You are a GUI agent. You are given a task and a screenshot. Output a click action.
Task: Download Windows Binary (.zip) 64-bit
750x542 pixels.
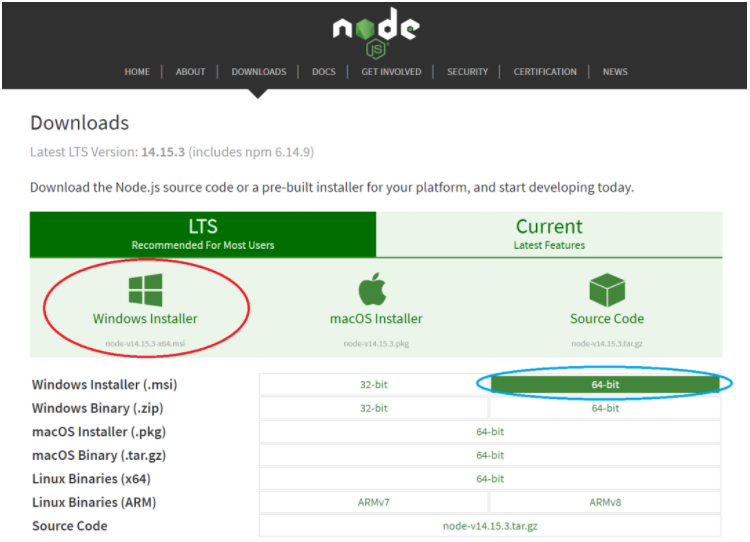click(x=605, y=408)
